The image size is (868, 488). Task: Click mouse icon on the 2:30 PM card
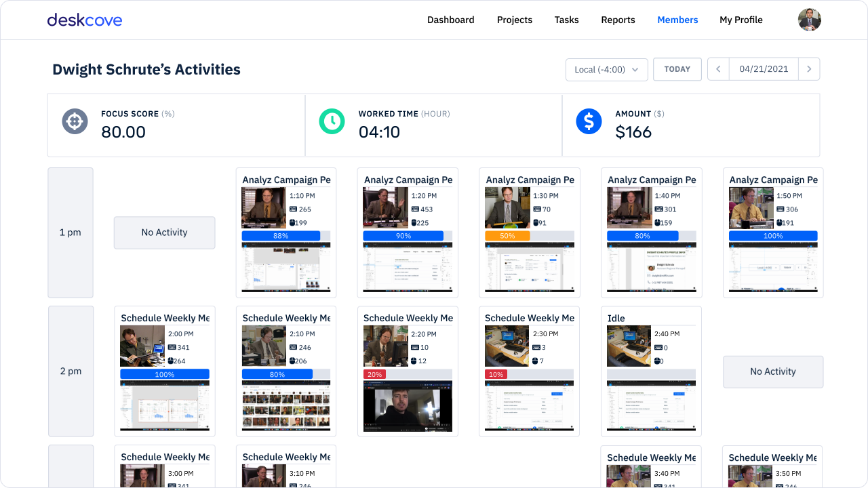536,361
